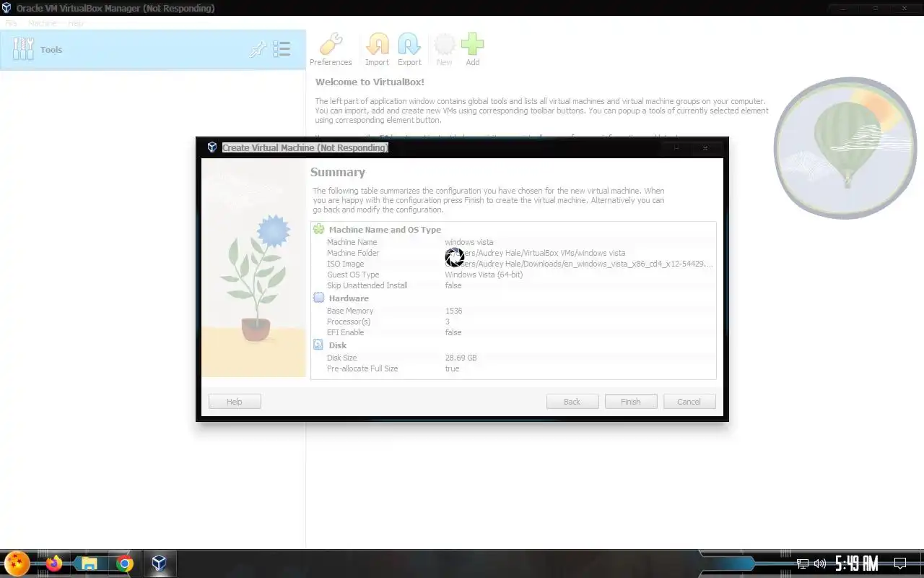The image size is (924, 578).
Task: Open the network tray icon
Action: (802, 564)
